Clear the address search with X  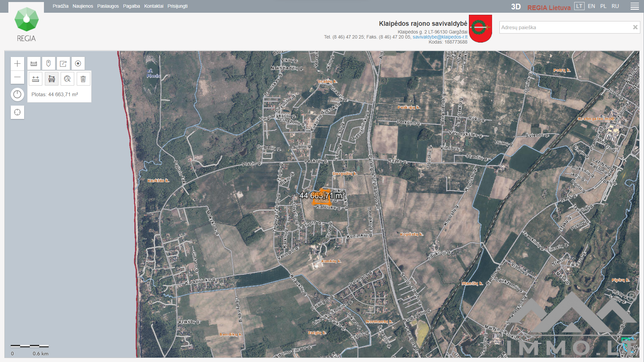coord(635,27)
